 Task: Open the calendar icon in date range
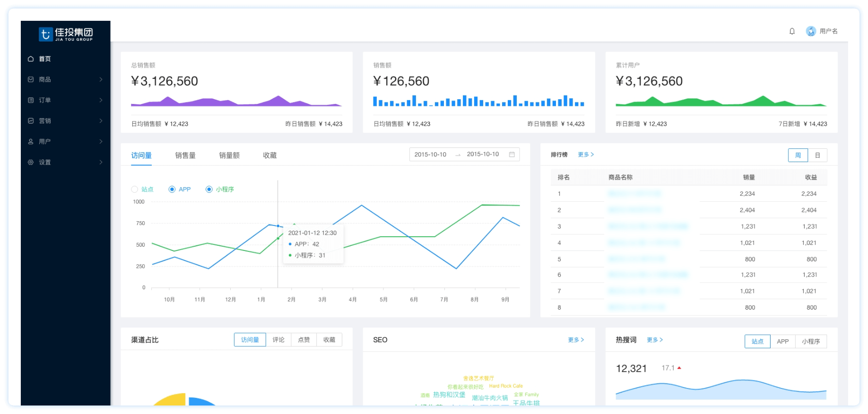point(512,155)
